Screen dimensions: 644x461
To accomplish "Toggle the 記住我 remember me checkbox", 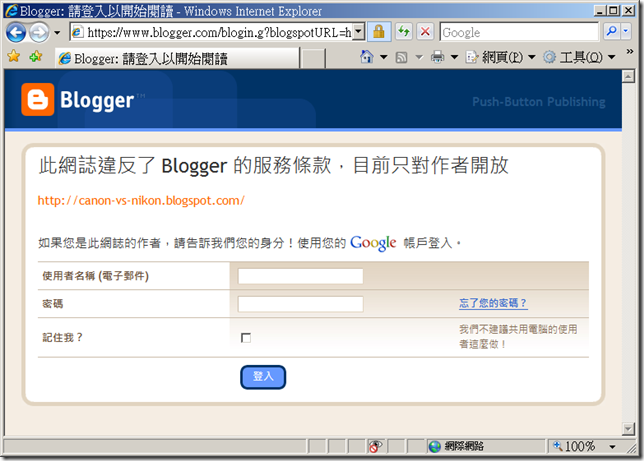I will (246, 338).
